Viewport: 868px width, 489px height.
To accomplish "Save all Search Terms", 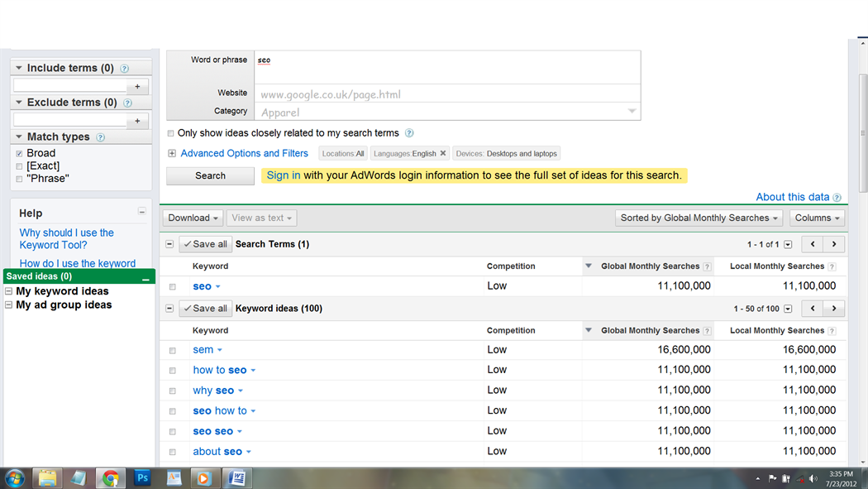I will 205,244.
